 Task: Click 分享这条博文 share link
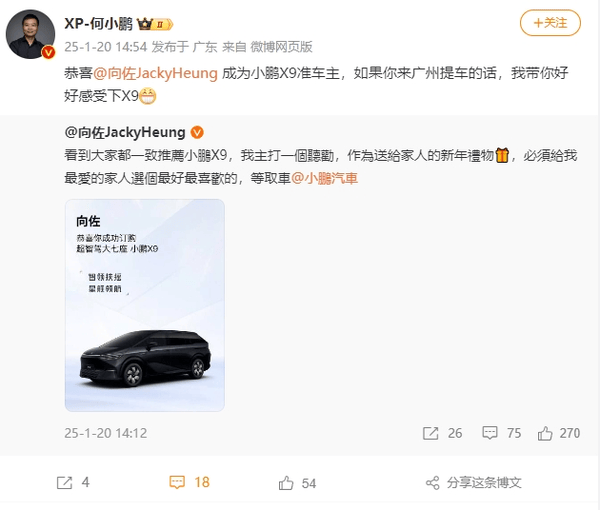click(484, 482)
